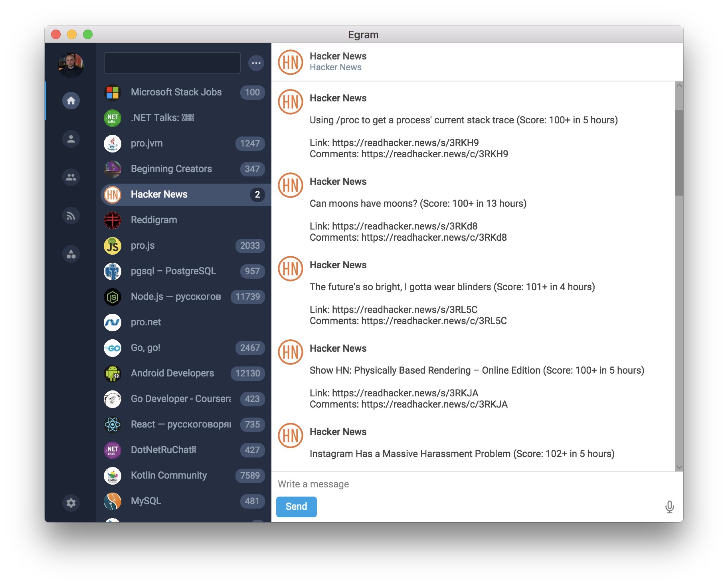The image size is (728, 586).
Task: Click the DotNetRuChat purple avatar
Action: 113,450
